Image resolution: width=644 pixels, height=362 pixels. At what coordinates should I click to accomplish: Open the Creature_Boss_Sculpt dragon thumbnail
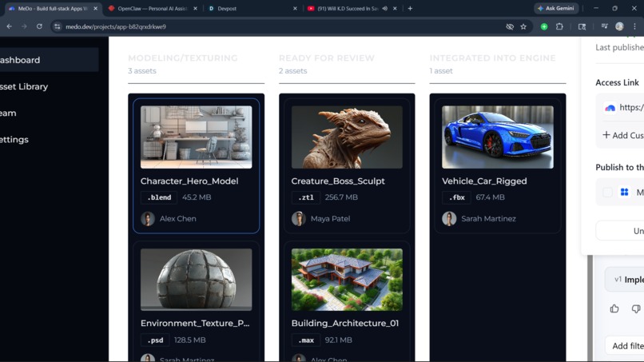click(x=347, y=137)
